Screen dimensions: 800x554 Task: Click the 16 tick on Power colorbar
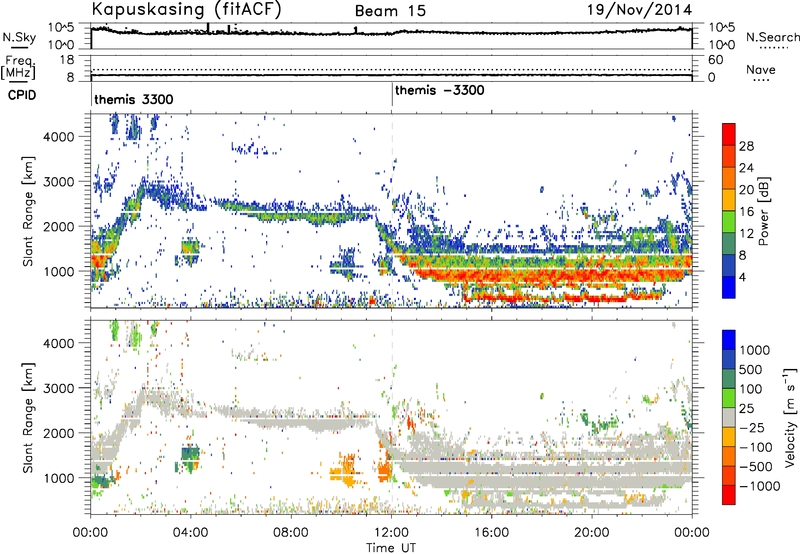click(x=746, y=212)
